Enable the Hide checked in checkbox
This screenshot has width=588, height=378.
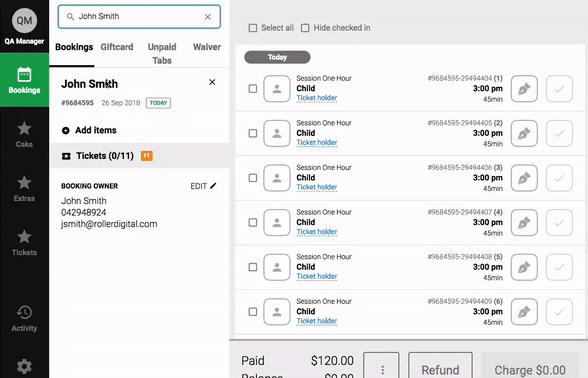(305, 28)
